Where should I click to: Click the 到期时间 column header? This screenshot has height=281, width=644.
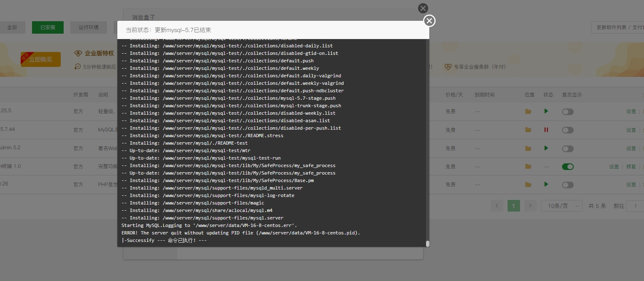click(485, 95)
